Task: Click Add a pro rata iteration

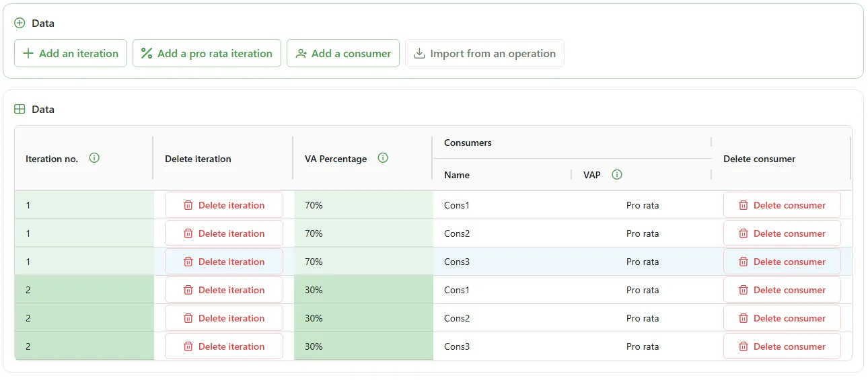Action: 207,53
